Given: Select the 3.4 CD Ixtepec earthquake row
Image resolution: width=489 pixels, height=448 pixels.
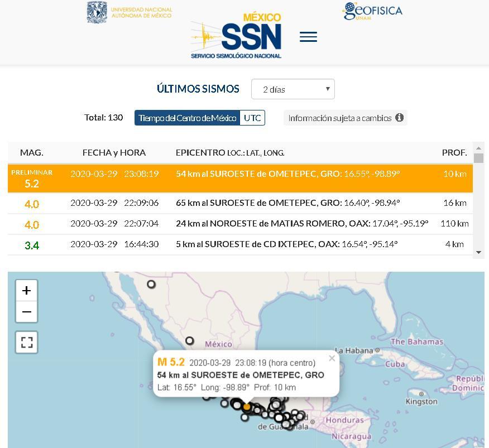Looking at the screenshot, I should coord(240,244).
